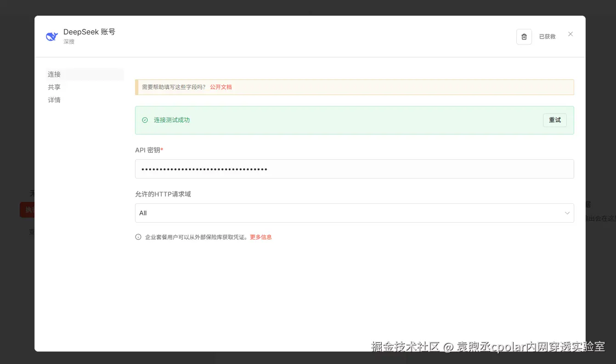
Task: Click the 深搜 subtitle text
Action: pyautogui.click(x=69, y=42)
